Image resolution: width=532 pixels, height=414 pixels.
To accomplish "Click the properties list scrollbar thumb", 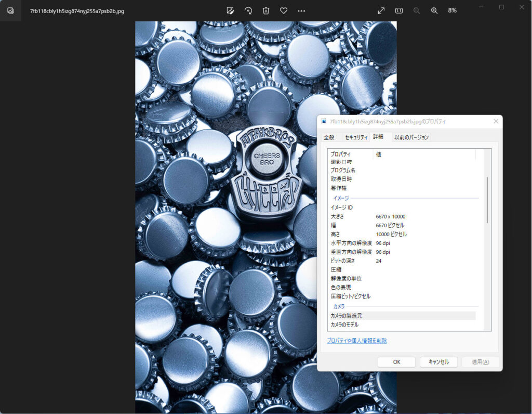I will [x=487, y=200].
